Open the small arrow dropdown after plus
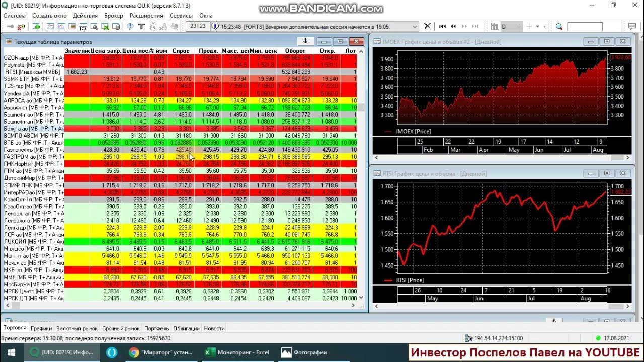The image size is (644, 362). 537,26
